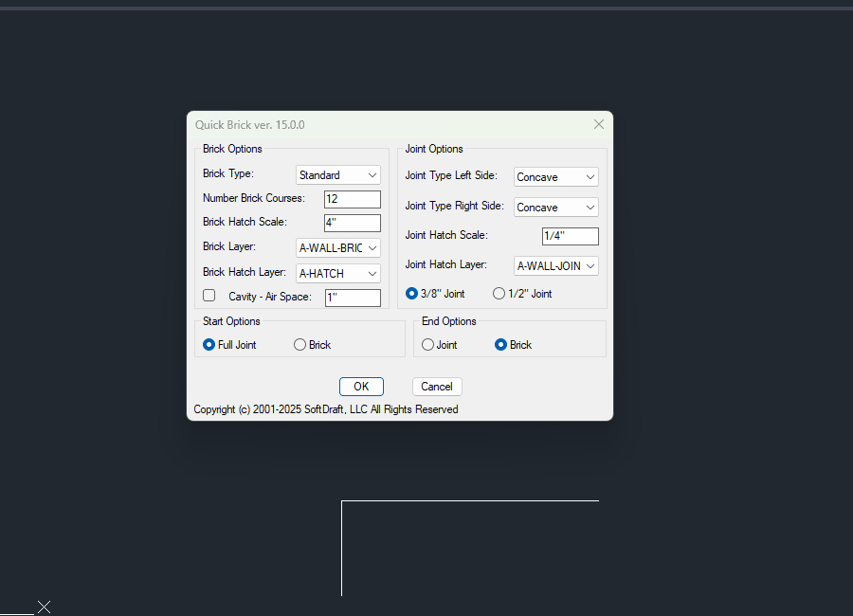Open the Brick Hatch Layer dropdown
Viewport: 853px width, 616px height.
(337, 272)
